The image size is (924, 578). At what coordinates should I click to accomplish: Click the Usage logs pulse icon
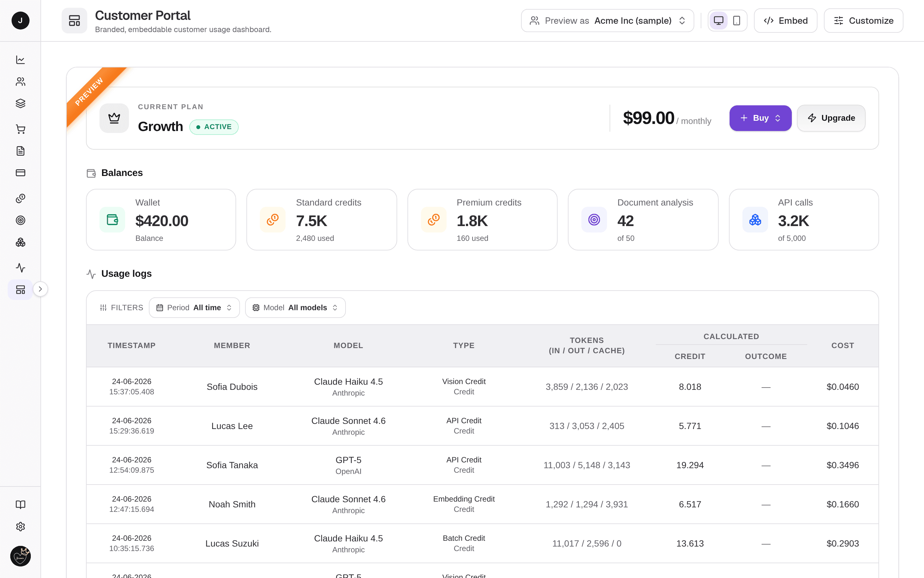(x=91, y=274)
